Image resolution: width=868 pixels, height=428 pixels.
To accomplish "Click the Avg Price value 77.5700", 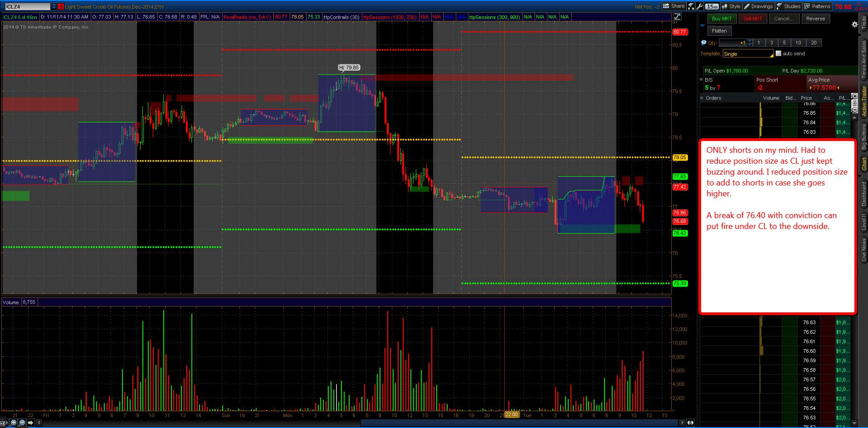I will (x=824, y=88).
